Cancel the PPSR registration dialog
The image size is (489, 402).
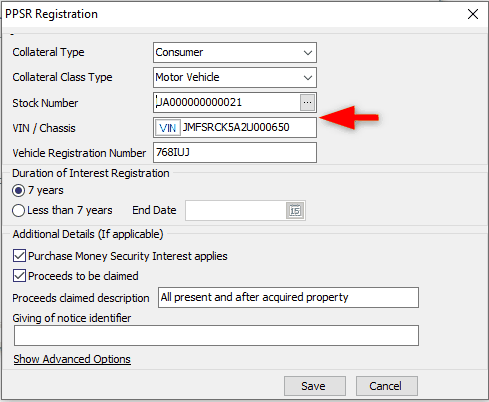pyautogui.click(x=387, y=386)
